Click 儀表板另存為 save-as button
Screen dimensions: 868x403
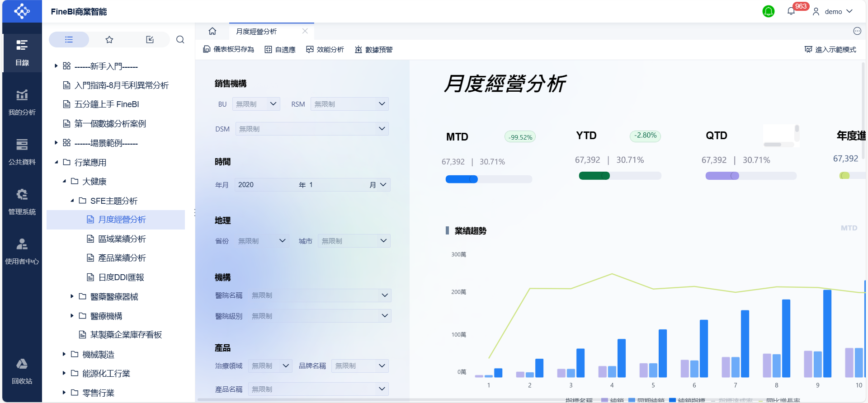(x=228, y=49)
